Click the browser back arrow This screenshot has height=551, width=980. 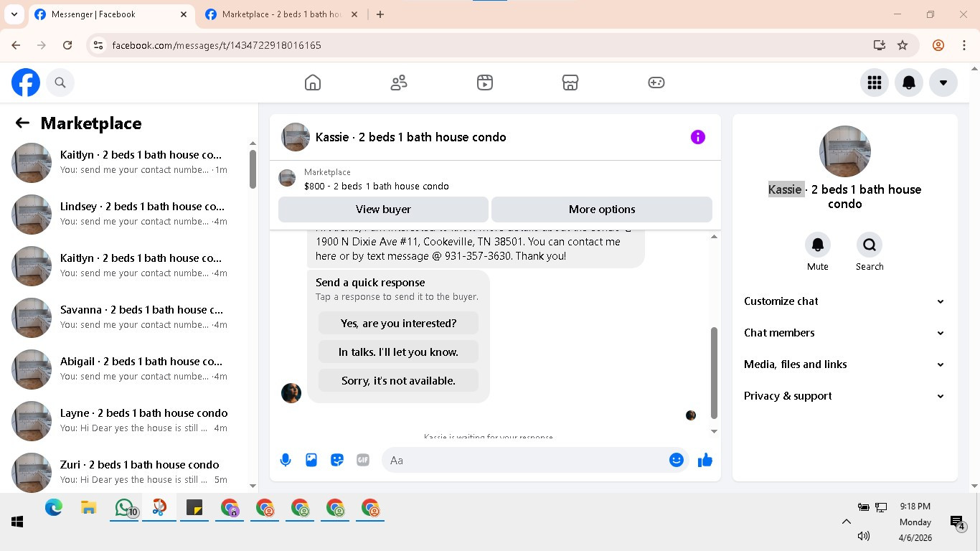[x=16, y=45]
